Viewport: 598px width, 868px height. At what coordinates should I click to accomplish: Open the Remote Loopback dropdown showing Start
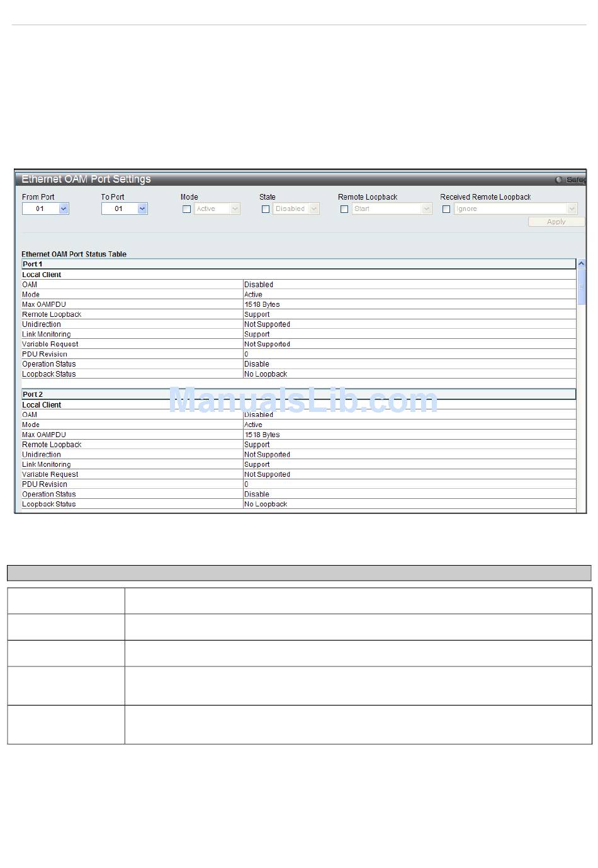coord(392,208)
